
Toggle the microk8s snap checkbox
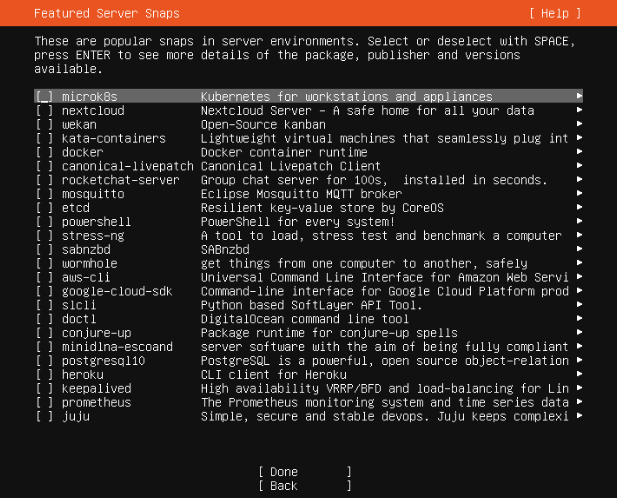point(44,97)
